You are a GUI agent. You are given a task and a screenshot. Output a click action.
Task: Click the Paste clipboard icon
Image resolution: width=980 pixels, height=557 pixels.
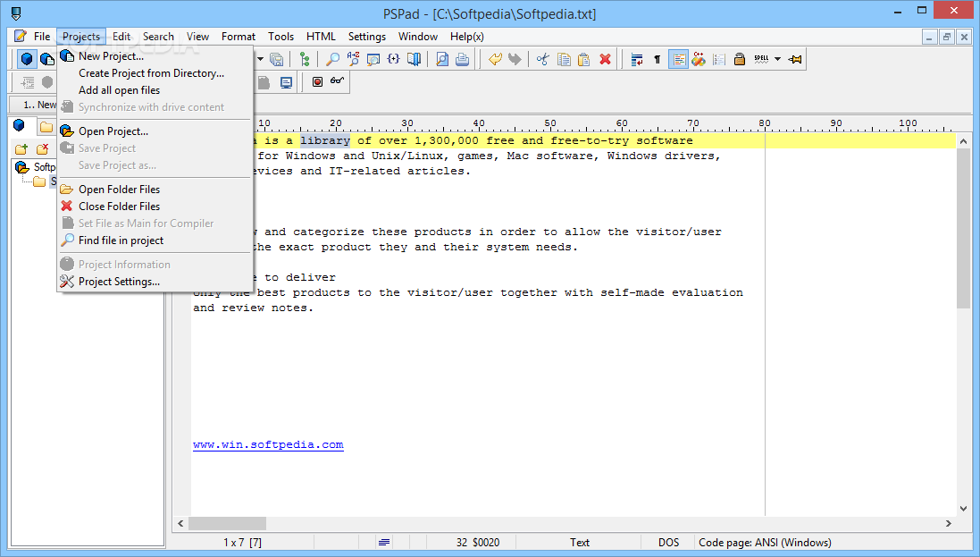click(583, 59)
